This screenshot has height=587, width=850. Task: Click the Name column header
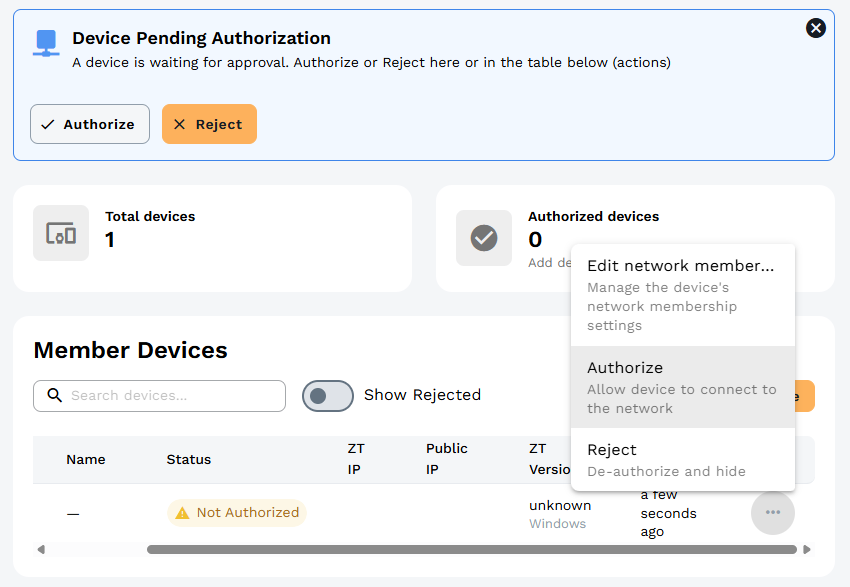pos(86,459)
